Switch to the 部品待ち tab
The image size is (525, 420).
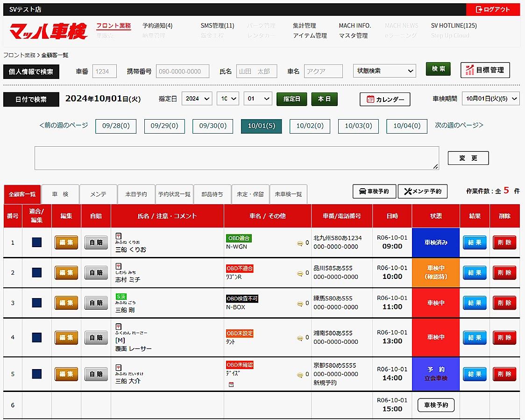[212, 194]
